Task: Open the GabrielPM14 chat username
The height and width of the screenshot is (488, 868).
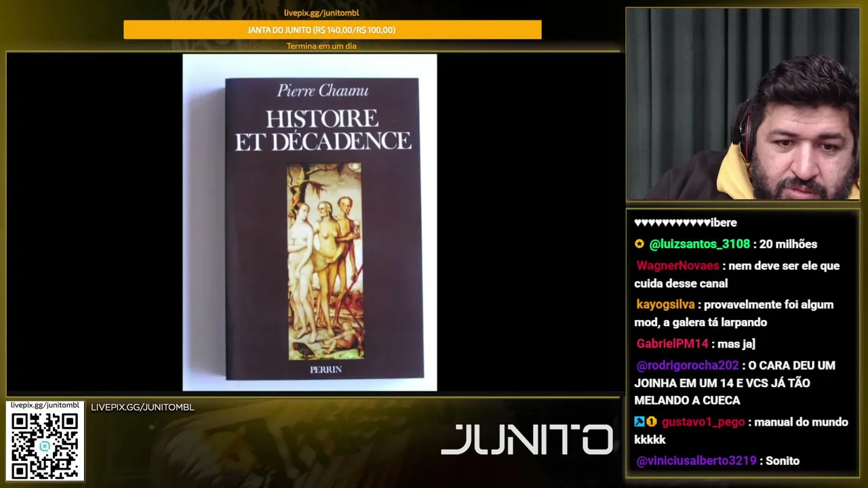Action: pos(672,344)
